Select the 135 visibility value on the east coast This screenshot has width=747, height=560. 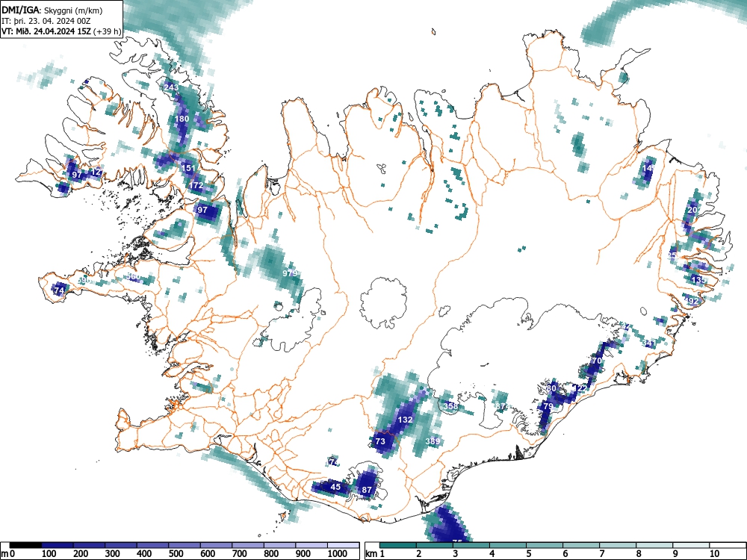tap(698, 279)
